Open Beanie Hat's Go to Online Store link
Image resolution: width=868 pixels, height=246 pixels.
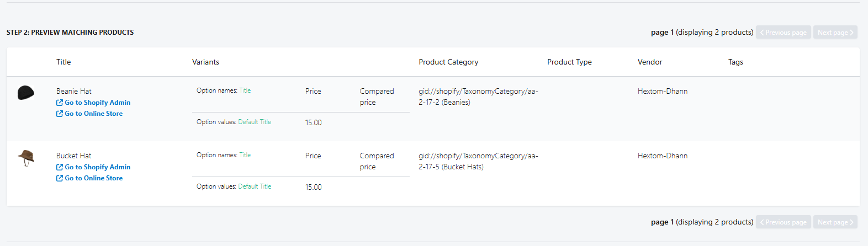click(93, 114)
